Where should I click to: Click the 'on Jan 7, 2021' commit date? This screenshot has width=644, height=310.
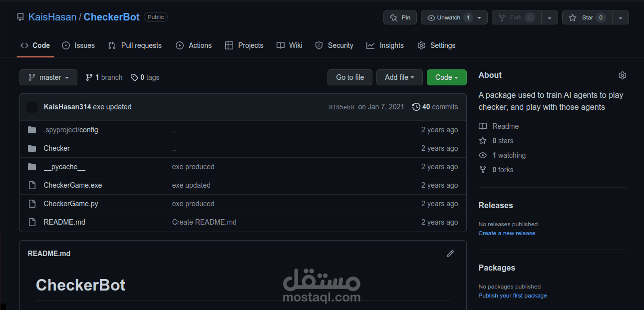point(381,107)
